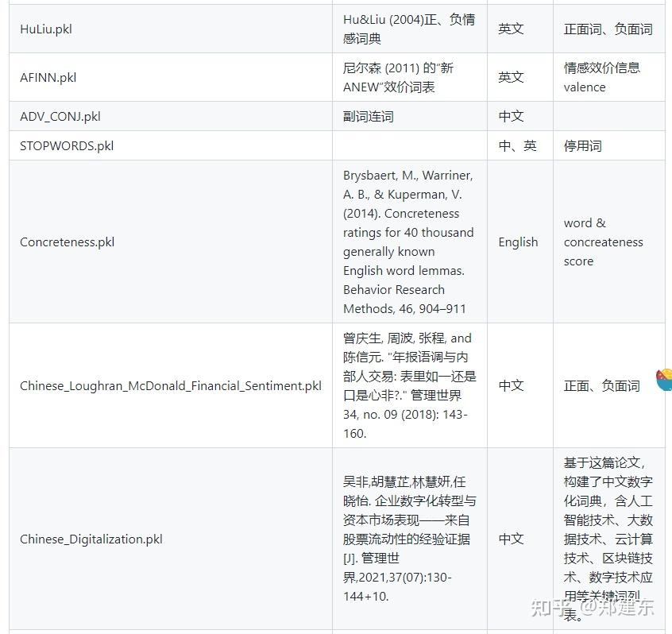Select the STOPWORDS.pkl row
Image resolution: width=672 pixels, height=634 pixels.
66,145
